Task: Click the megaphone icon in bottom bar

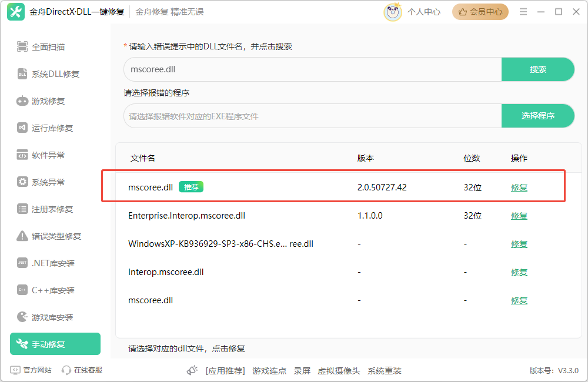Action: point(192,371)
